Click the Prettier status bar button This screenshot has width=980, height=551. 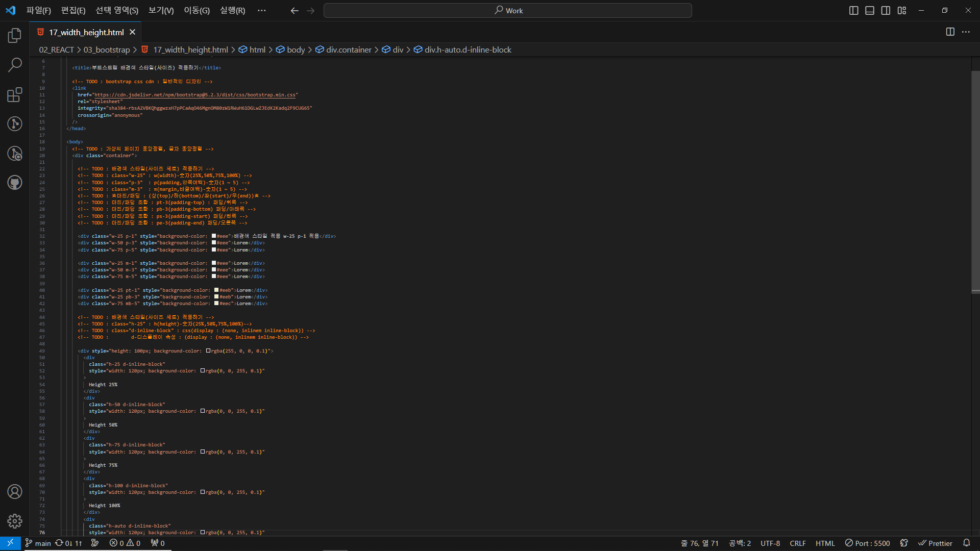click(x=936, y=543)
